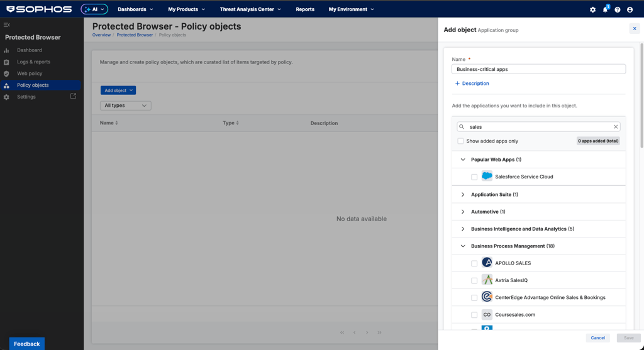Go to the first page of results

pos(342,332)
